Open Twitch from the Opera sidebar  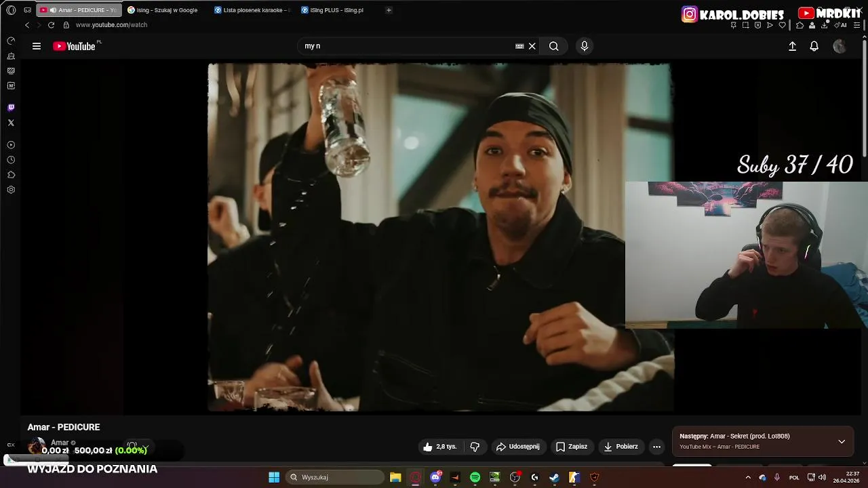11,108
